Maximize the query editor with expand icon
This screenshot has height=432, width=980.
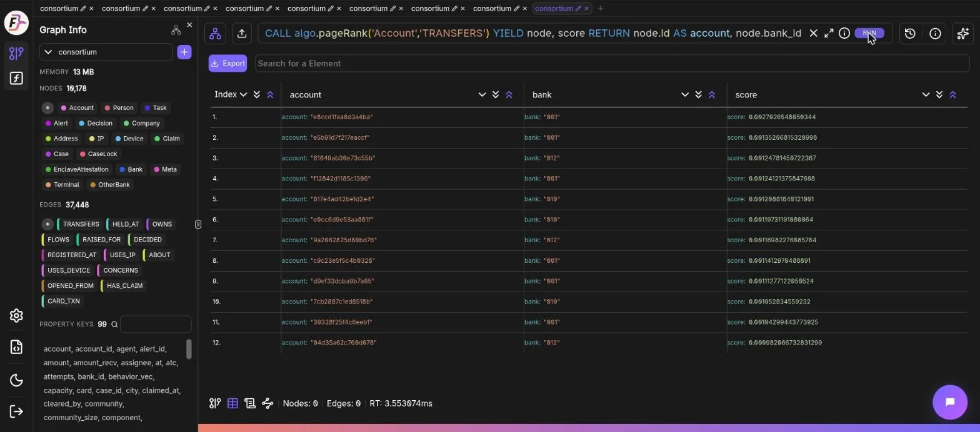[829, 33]
